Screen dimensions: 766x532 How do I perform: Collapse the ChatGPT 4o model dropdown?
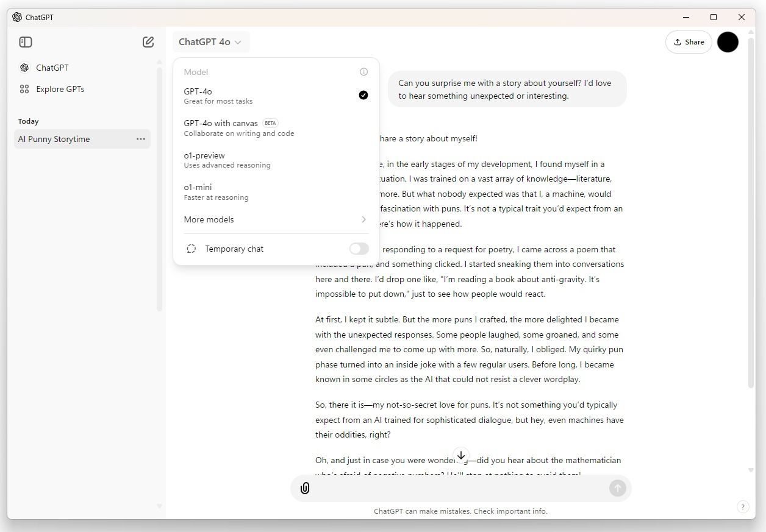coord(210,42)
